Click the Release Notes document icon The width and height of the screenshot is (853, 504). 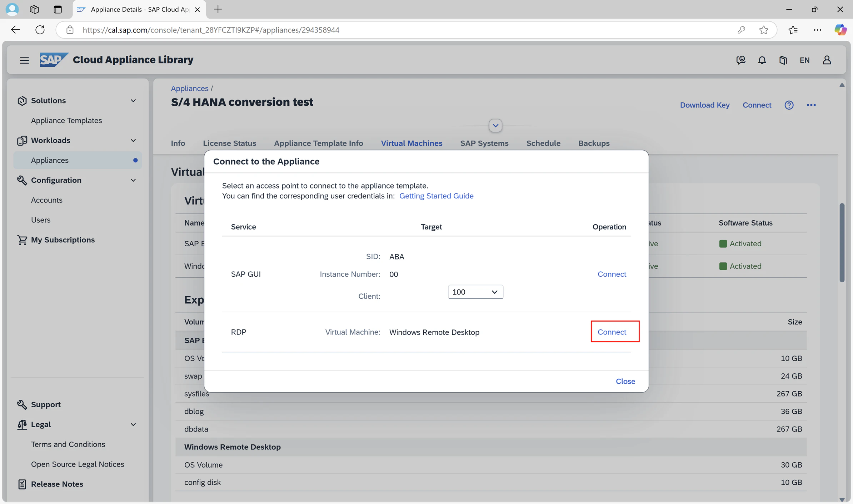pyautogui.click(x=22, y=484)
